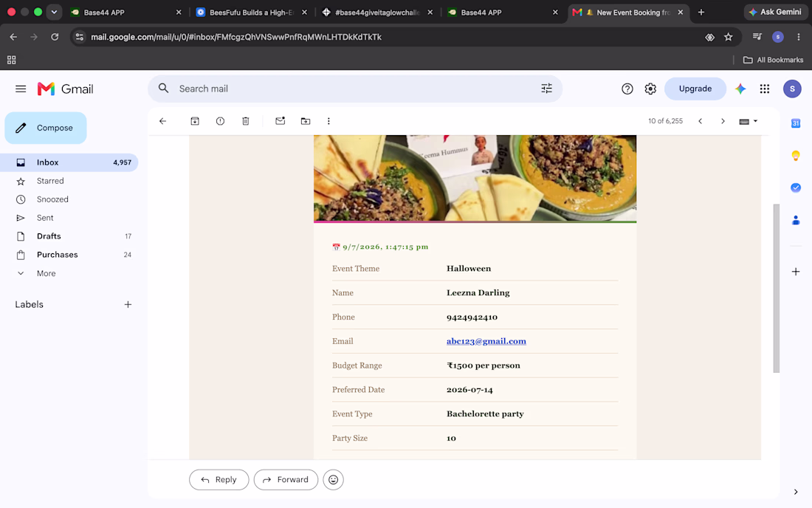The width and height of the screenshot is (812, 508).
Task: Add emoji reaction to the email
Action: click(x=333, y=479)
